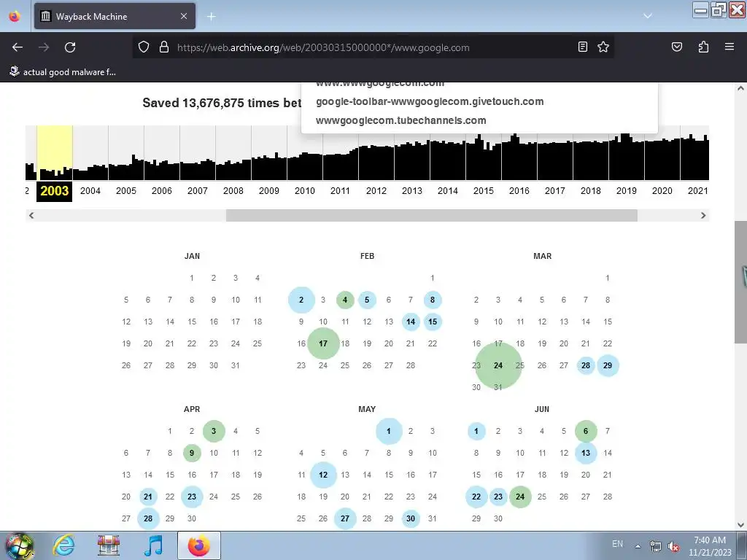The image size is (747, 560).
Task: Open the Windows Start menu
Action: (19, 545)
